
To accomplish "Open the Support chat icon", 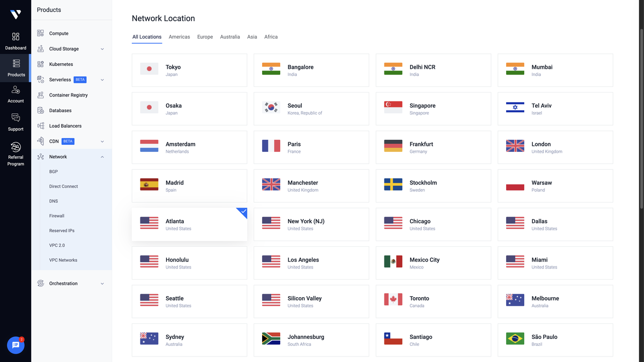I will pyautogui.click(x=16, y=118).
